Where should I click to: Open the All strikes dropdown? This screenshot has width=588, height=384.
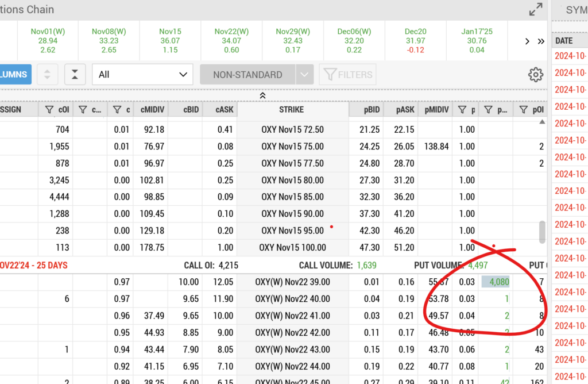142,74
